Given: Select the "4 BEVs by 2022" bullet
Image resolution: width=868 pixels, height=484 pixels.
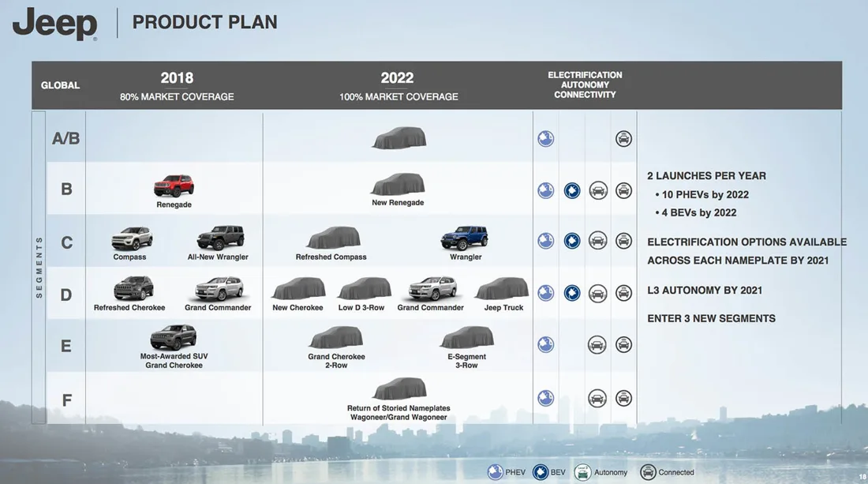Looking at the screenshot, I should [696, 212].
